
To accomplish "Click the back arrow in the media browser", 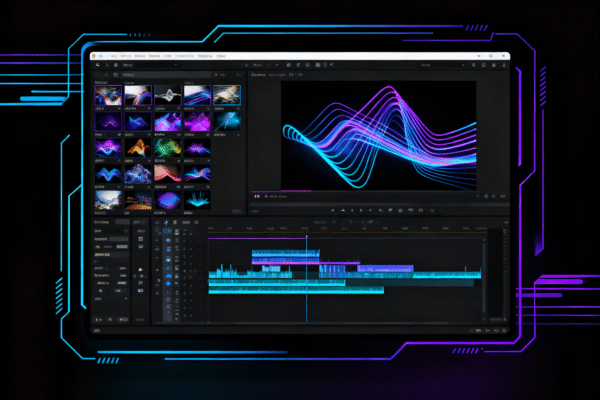I will click(97, 75).
